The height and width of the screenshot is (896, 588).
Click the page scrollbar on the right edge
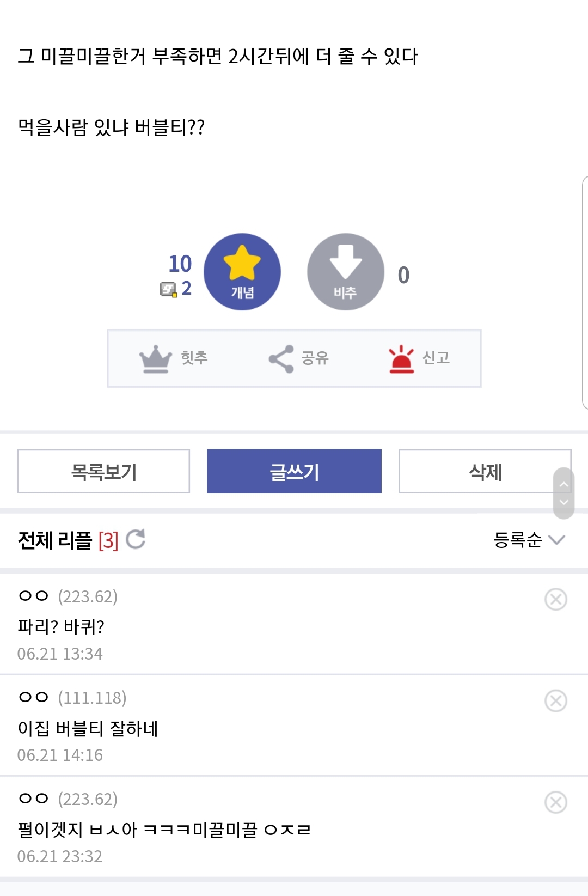(585, 292)
